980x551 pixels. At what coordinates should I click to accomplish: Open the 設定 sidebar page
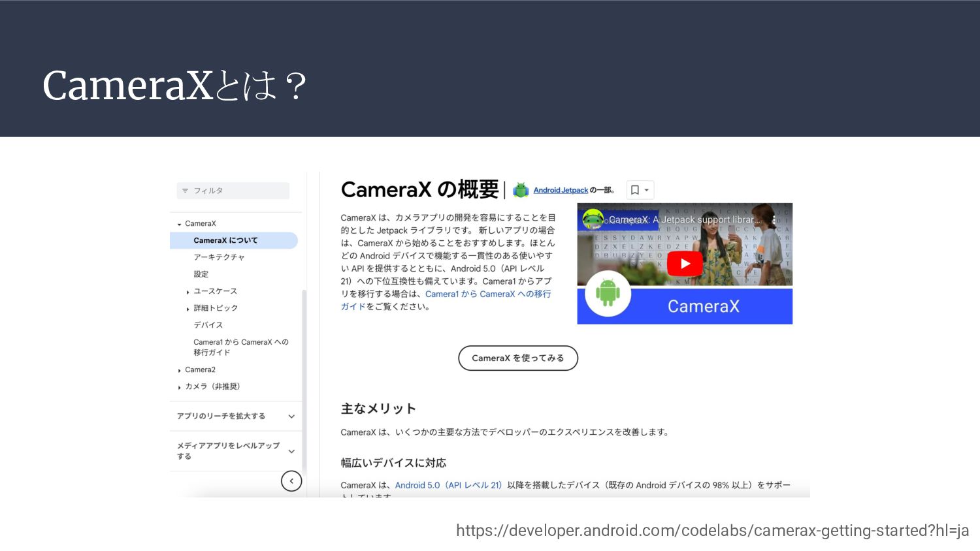point(201,274)
